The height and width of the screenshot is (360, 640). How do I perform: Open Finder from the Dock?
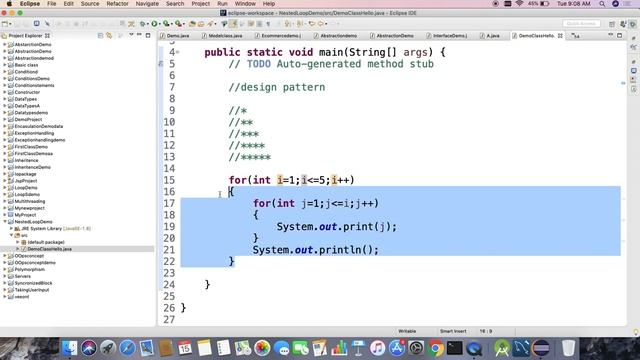tap(70, 348)
